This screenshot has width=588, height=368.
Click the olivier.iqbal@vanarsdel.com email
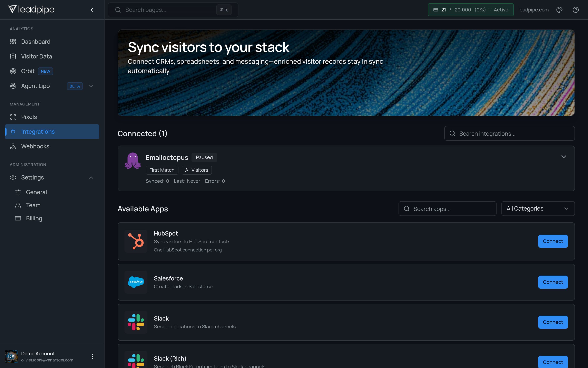[x=47, y=360]
